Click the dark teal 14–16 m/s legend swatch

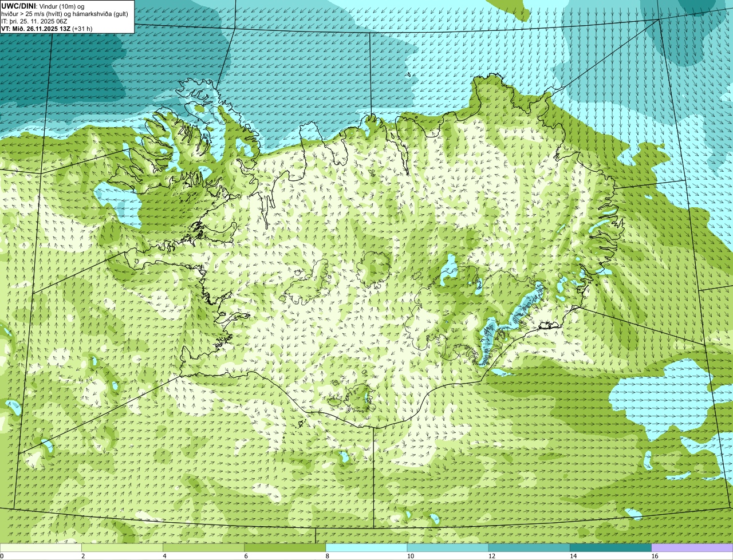point(611,547)
